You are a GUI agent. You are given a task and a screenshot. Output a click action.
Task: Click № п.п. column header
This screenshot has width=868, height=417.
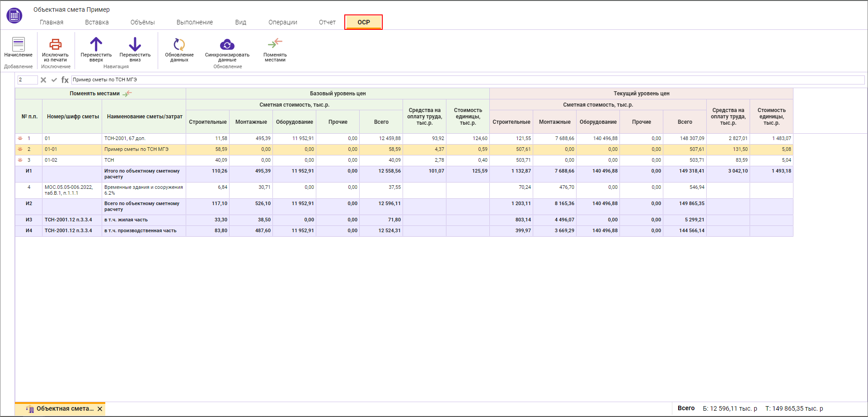tap(29, 117)
